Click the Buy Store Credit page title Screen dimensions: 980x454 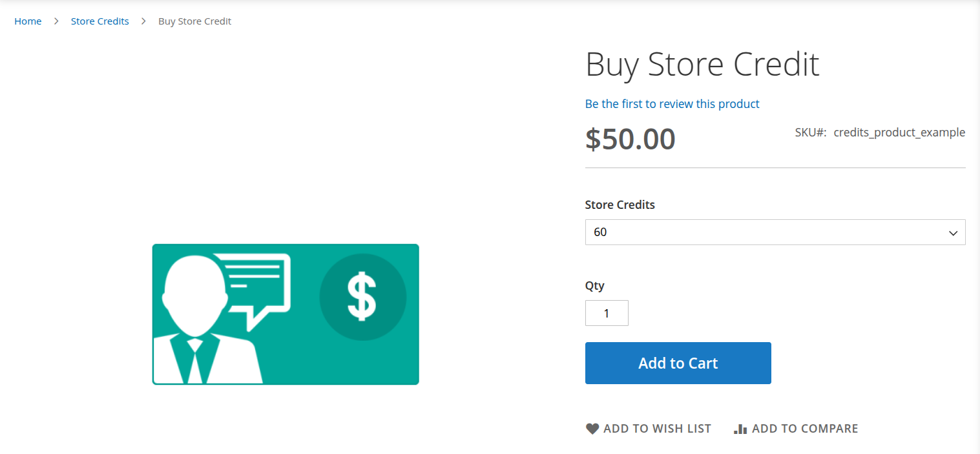pyautogui.click(x=702, y=63)
